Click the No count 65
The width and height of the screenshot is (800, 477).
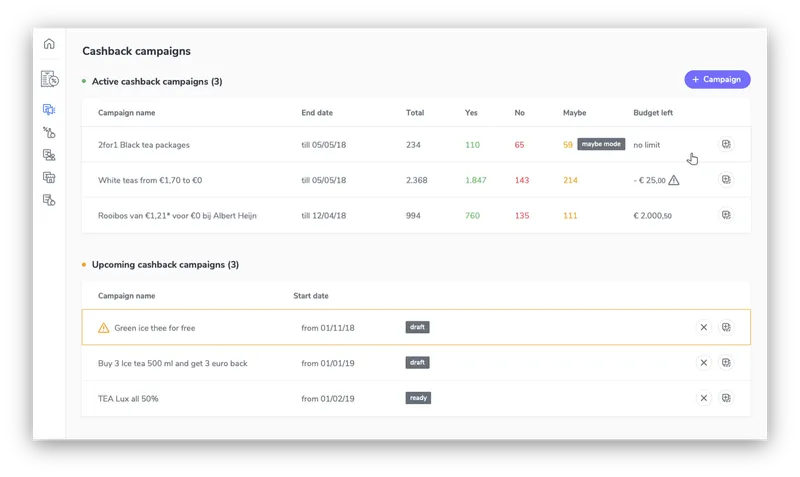pyautogui.click(x=519, y=145)
